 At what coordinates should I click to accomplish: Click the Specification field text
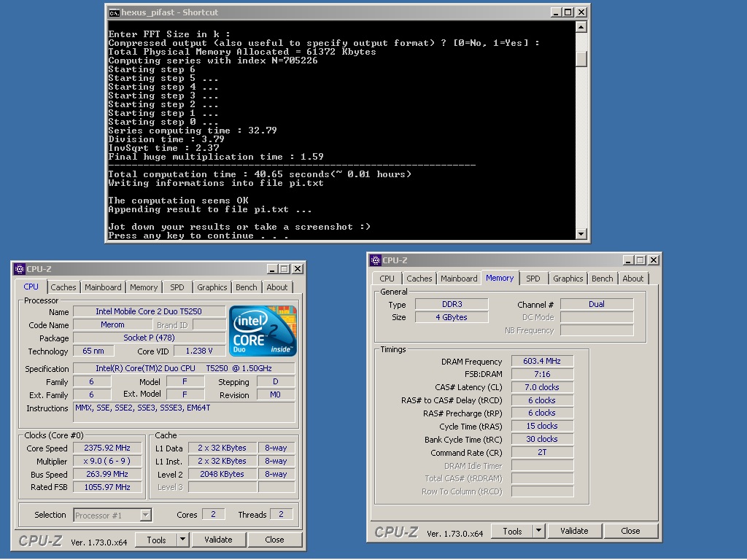[x=184, y=368]
